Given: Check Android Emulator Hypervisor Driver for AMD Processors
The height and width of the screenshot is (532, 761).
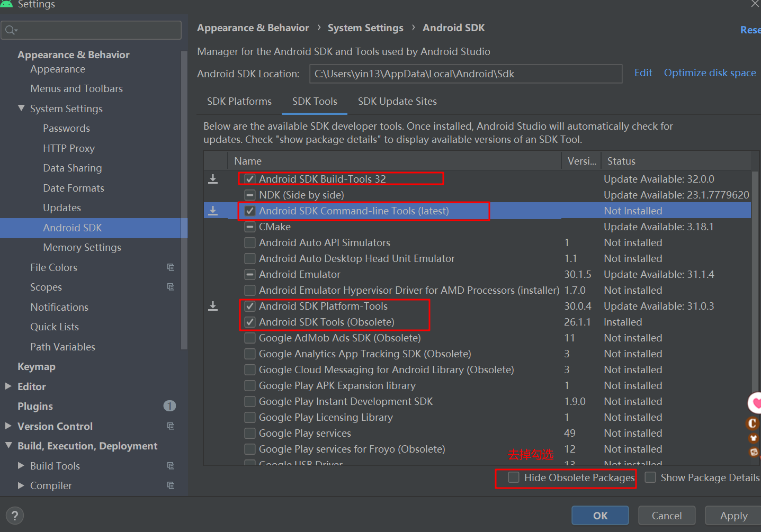Looking at the screenshot, I should [x=250, y=290].
